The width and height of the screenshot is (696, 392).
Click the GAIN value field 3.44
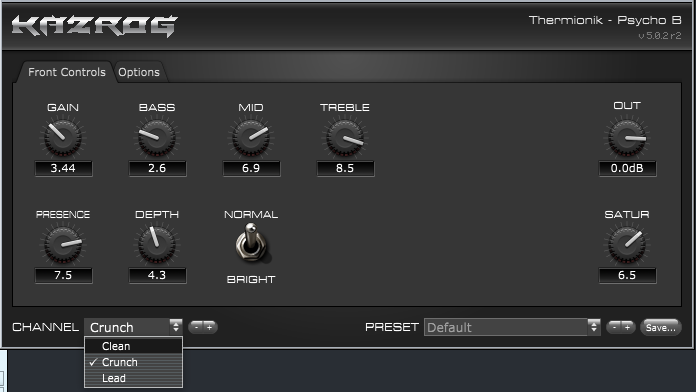pyautogui.click(x=63, y=168)
